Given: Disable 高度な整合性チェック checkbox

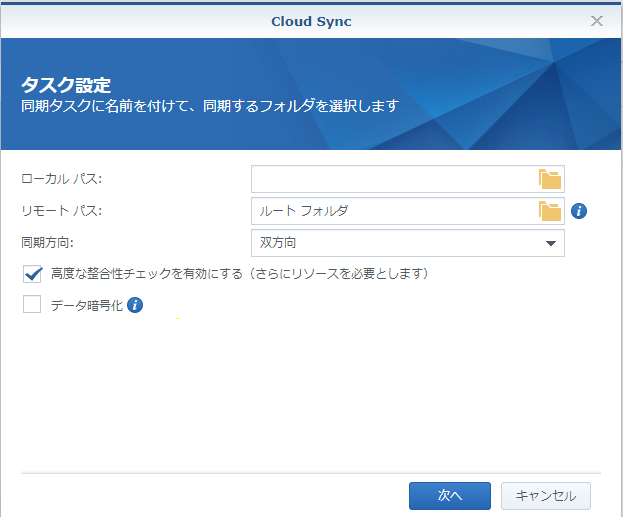Looking at the screenshot, I should pos(32,274).
